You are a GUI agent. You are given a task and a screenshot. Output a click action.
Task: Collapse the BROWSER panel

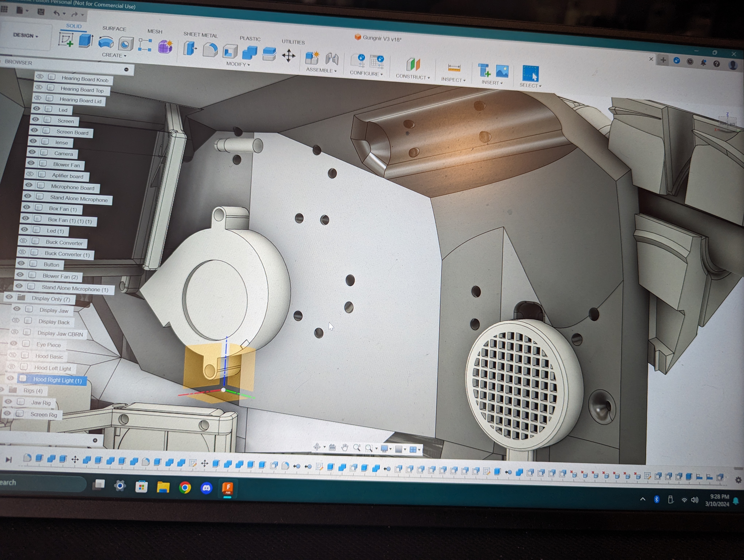pos(126,69)
